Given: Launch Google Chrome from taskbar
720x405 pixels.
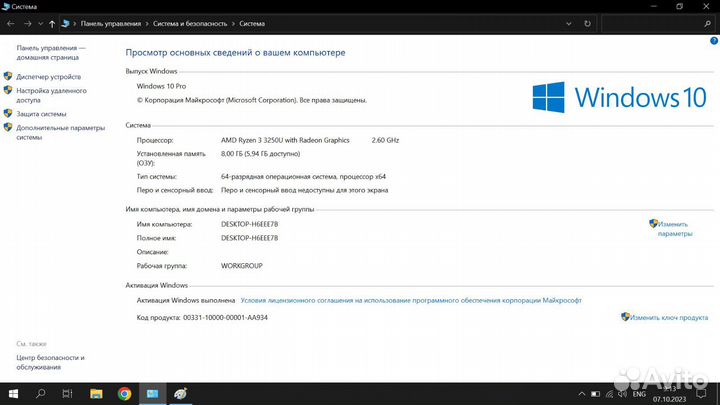Looking at the screenshot, I should [124, 394].
